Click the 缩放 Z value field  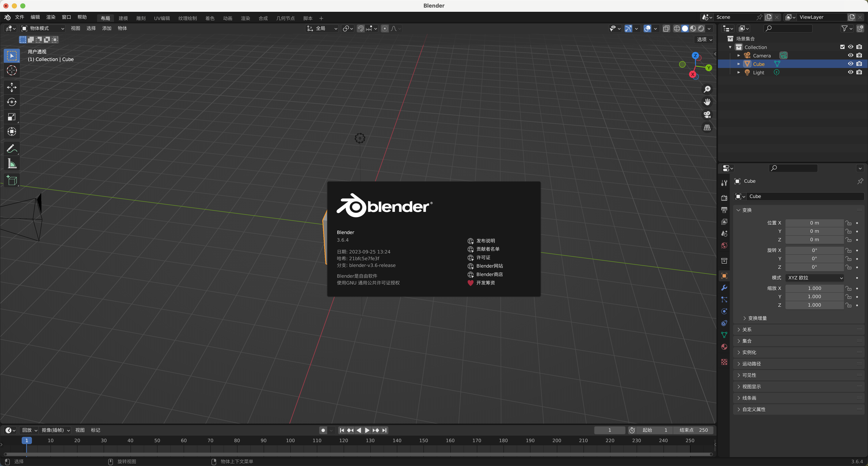click(815, 305)
